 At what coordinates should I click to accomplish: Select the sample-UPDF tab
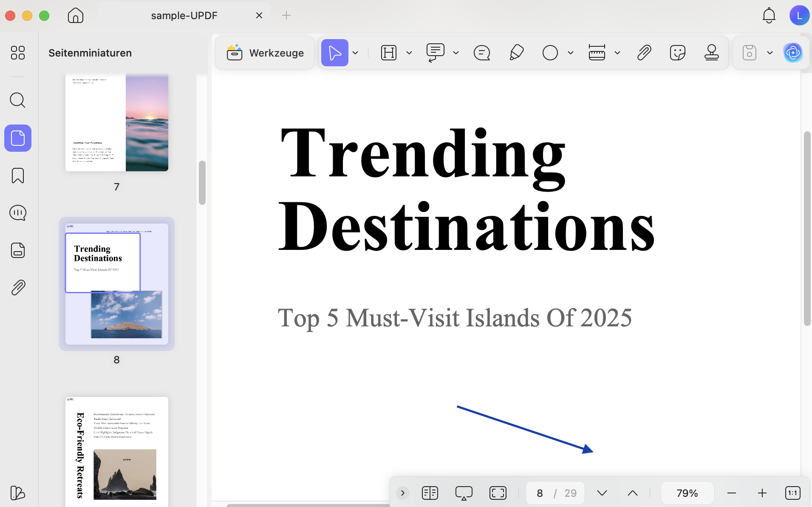click(x=184, y=16)
